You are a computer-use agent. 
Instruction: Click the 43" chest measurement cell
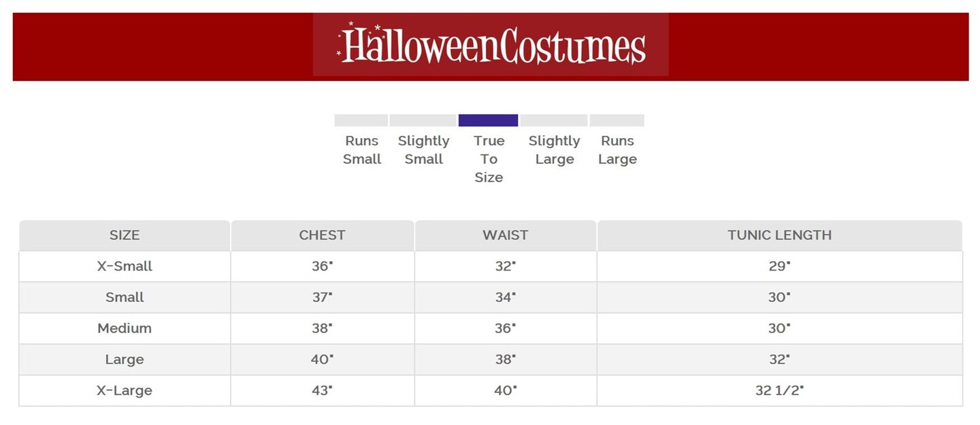tap(322, 390)
